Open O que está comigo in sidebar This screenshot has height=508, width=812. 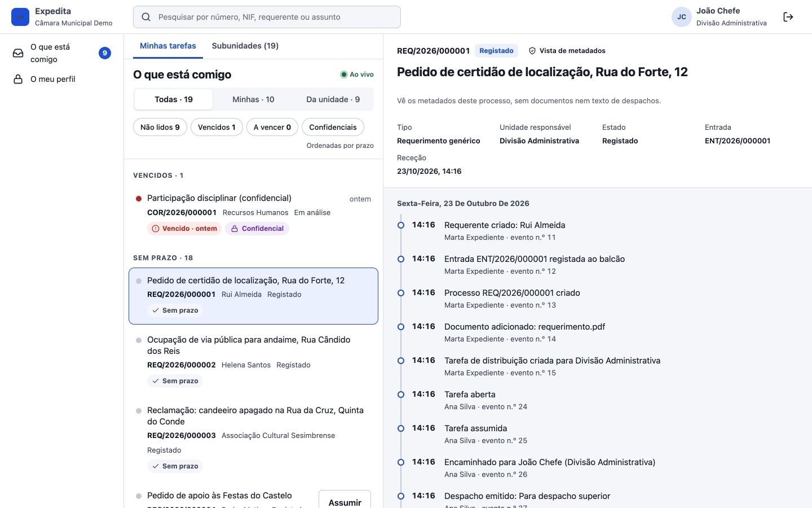[62, 53]
